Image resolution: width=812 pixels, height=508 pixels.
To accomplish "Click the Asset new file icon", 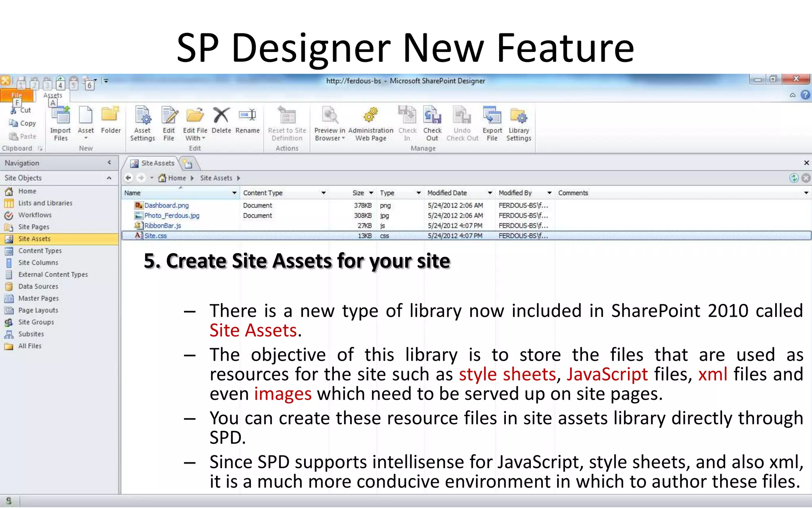I will click(86, 115).
